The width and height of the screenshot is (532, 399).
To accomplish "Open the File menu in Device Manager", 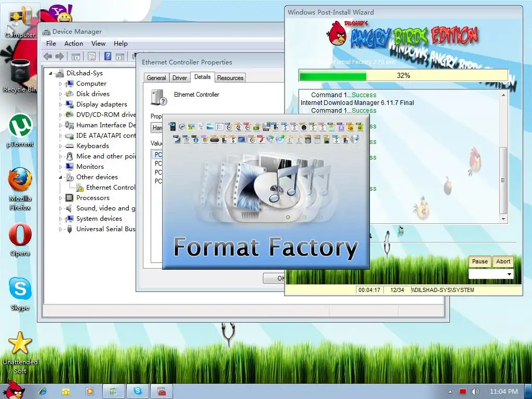I will tap(51, 44).
